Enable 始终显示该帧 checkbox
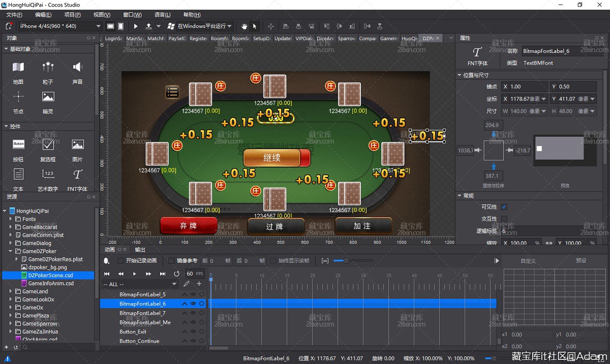Screen dimensions: 610x364 click(x=273, y=261)
